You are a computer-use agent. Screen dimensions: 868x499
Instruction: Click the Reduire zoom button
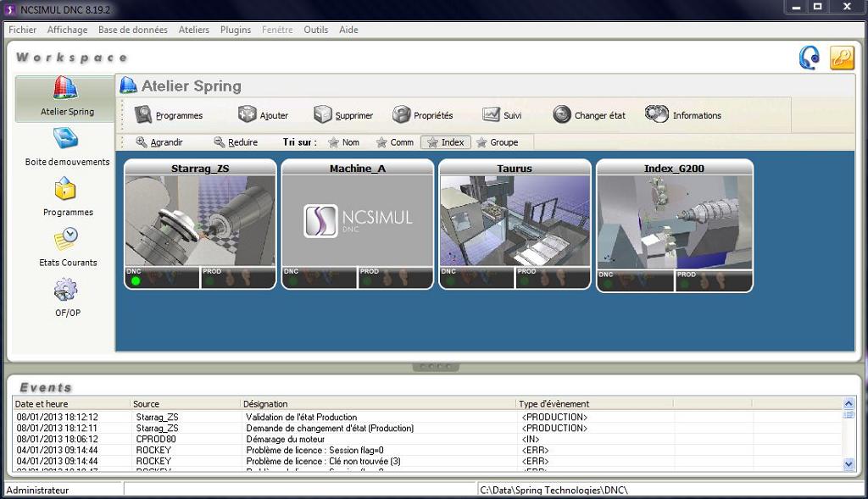236,142
